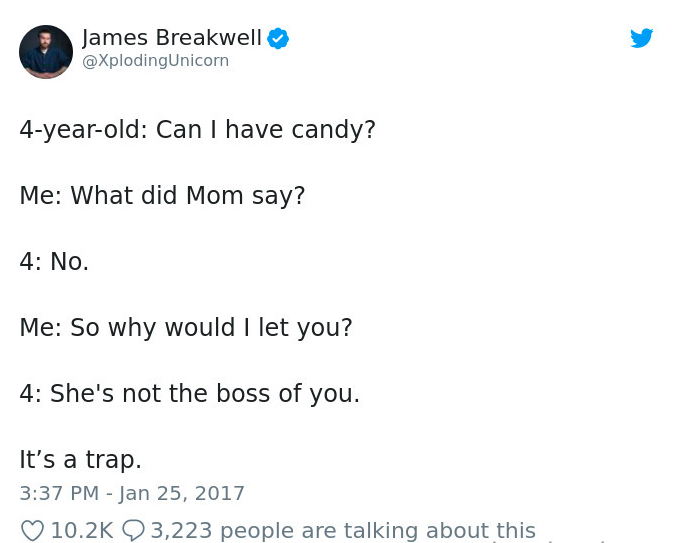The image size is (679, 543).
Task: Open the @XplodingUnicorn handle link
Action: click(155, 61)
